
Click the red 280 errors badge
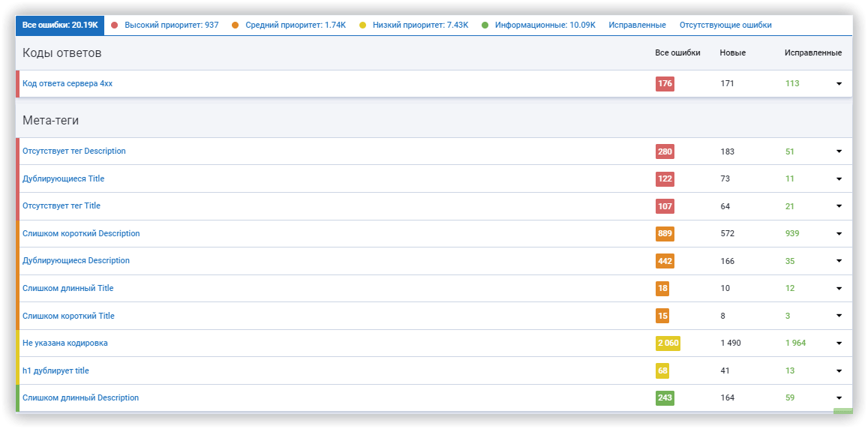click(x=665, y=151)
